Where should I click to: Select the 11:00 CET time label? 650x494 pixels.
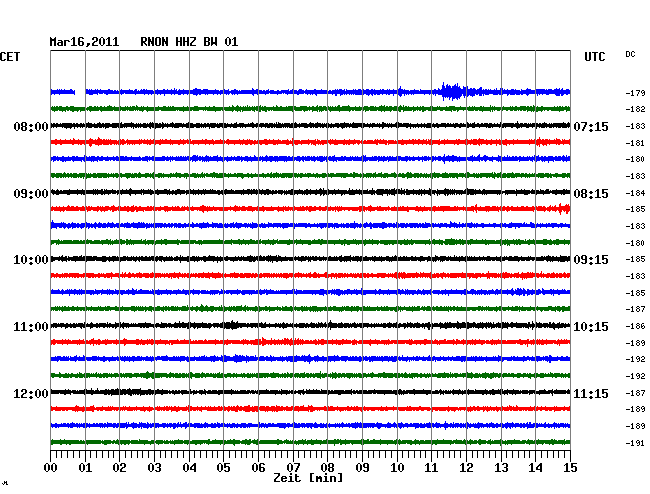pos(31,327)
